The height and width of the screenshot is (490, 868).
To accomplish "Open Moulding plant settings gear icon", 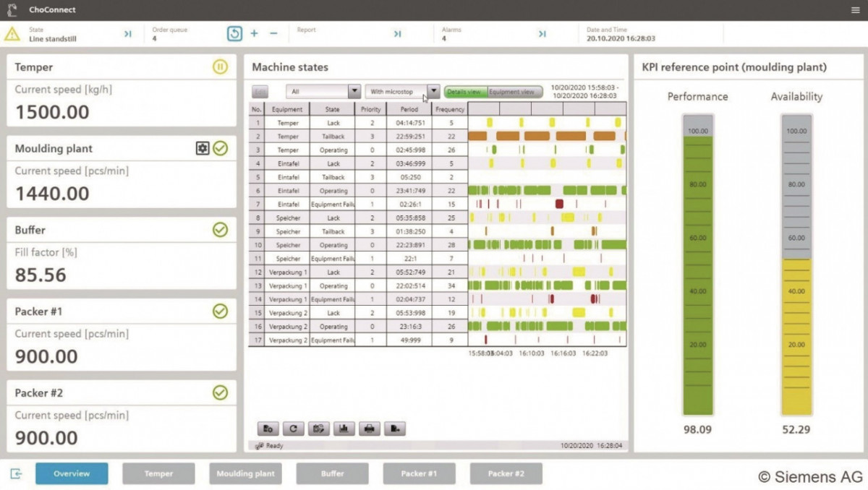I will 203,148.
